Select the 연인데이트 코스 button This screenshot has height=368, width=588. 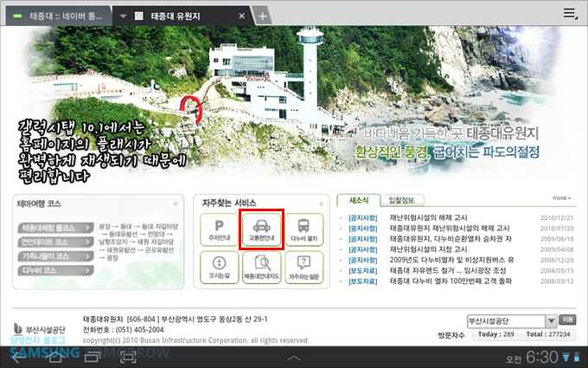(55, 242)
